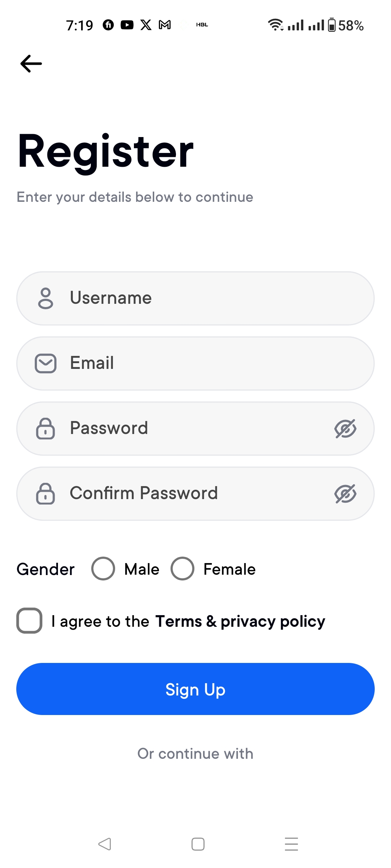
Task: Tap the Android back triangle button
Action: click(105, 844)
